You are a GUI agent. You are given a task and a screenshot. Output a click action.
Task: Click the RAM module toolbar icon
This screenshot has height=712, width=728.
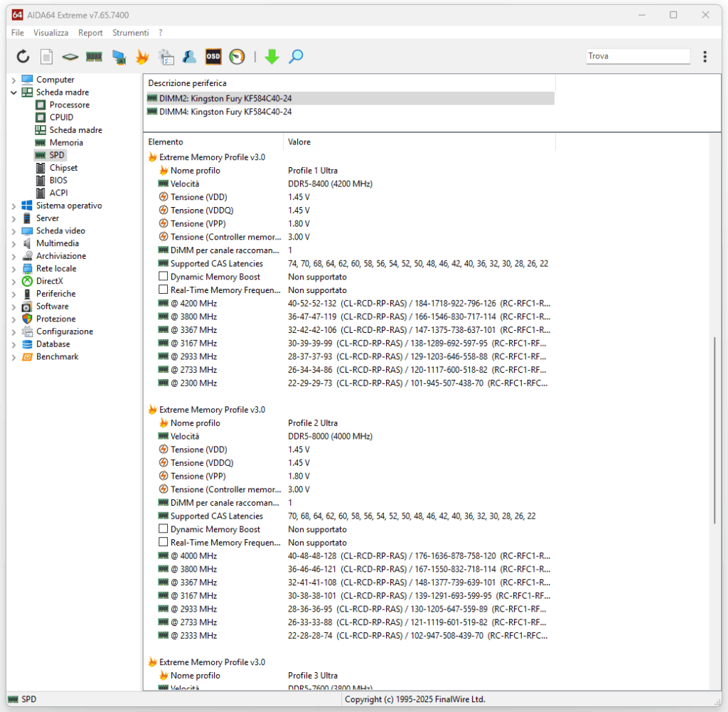pos(95,57)
